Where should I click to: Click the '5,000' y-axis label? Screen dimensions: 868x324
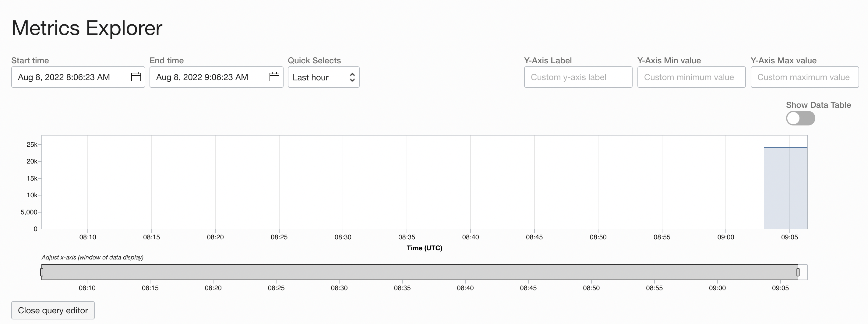[x=29, y=212]
